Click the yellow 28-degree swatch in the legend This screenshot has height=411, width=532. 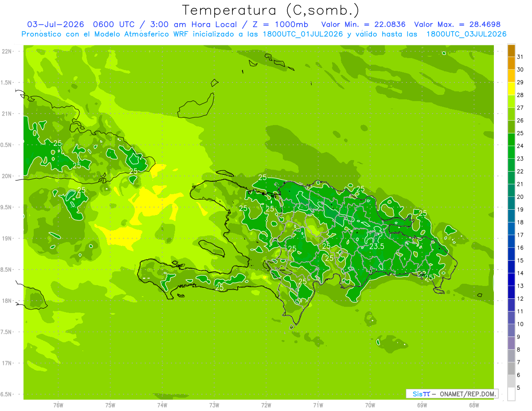[x=511, y=89]
